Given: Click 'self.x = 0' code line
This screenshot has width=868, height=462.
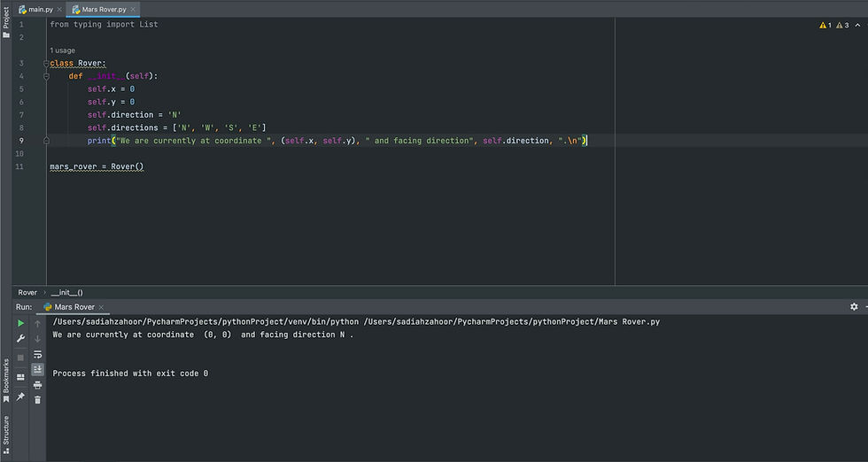Looking at the screenshot, I should click(x=111, y=89).
